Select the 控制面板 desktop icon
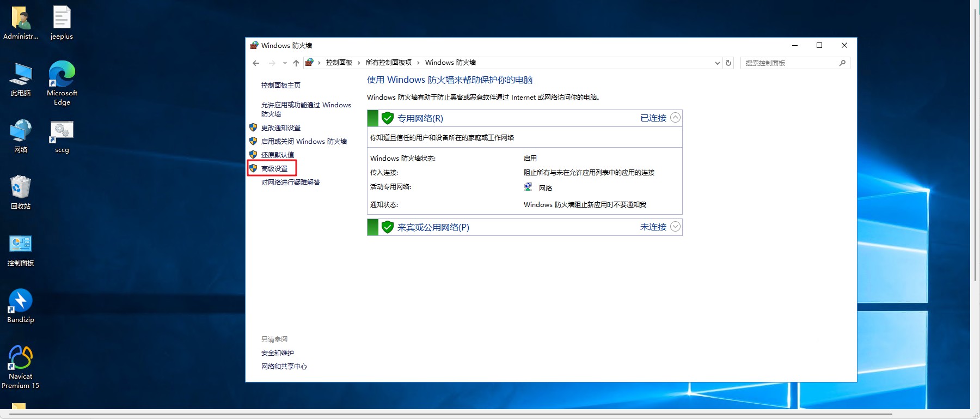The height and width of the screenshot is (419, 980). [21, 250]
